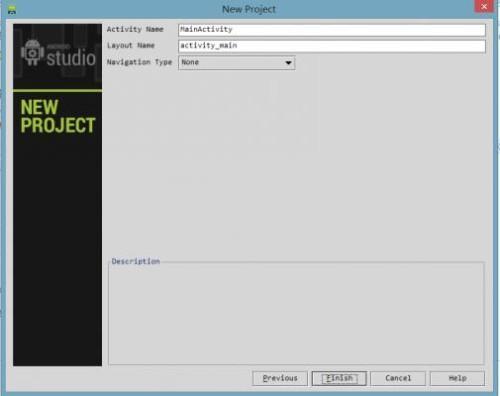Click the Android icon in title bar
The height and width of the screenshot is (396, 500).
click(12, 10)
